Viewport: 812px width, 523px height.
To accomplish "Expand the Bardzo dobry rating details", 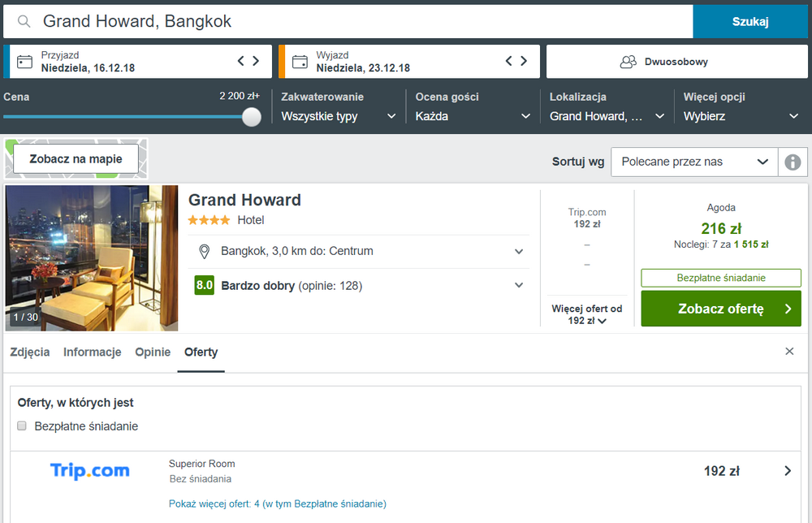I will [x=519, y=285].
